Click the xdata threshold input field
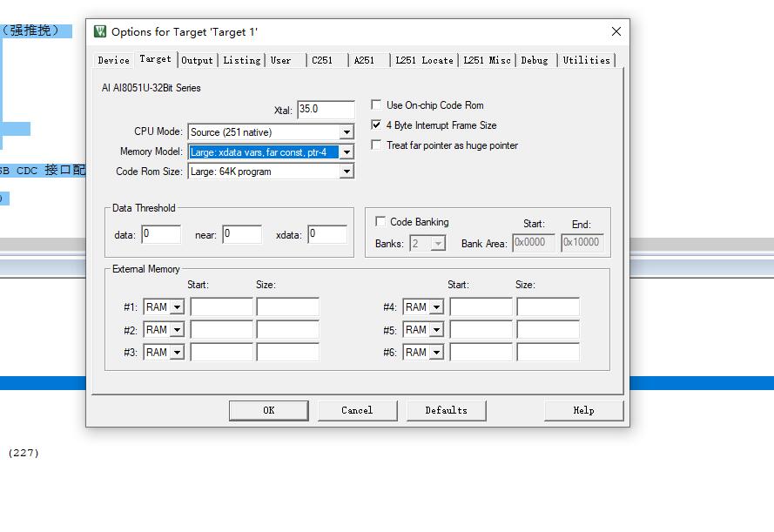774x532 pixels. point(327,234)
